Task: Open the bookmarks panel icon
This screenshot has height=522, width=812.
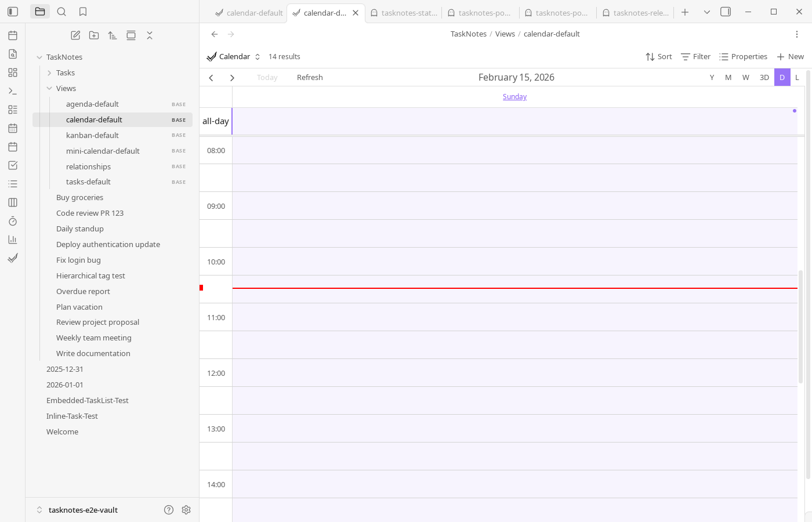Action: [83, 12]
